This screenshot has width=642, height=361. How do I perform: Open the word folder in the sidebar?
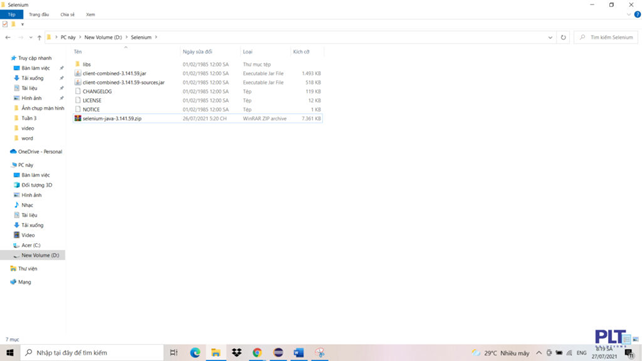tap(27, 138)
